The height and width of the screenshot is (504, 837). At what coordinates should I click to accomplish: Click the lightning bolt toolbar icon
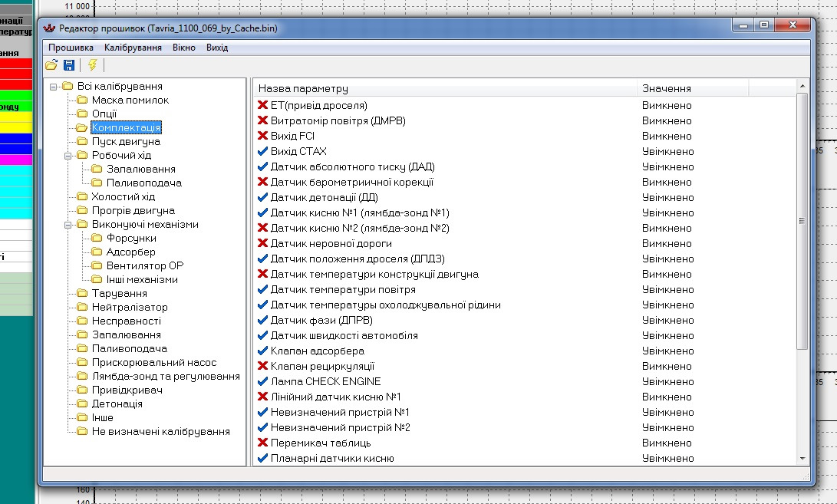92,65
